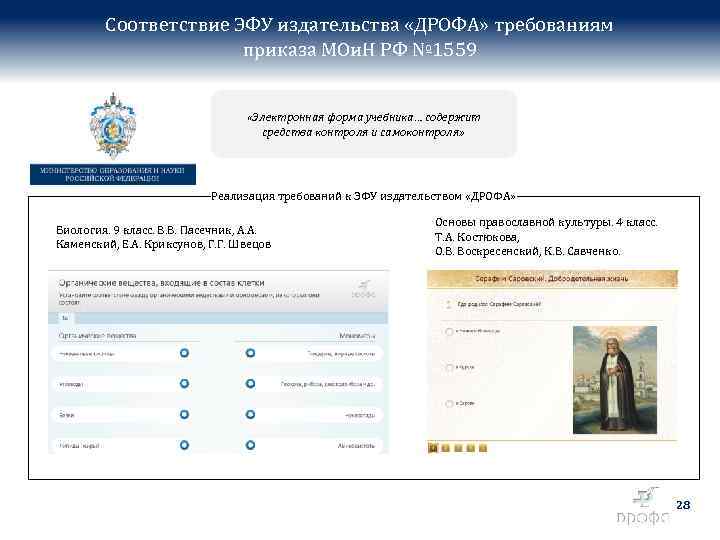Click the text 'Реализация требований к ЭФУ издательством «ДРОФА»'
Screen dimensions: 720x540
tap(363, 197)
